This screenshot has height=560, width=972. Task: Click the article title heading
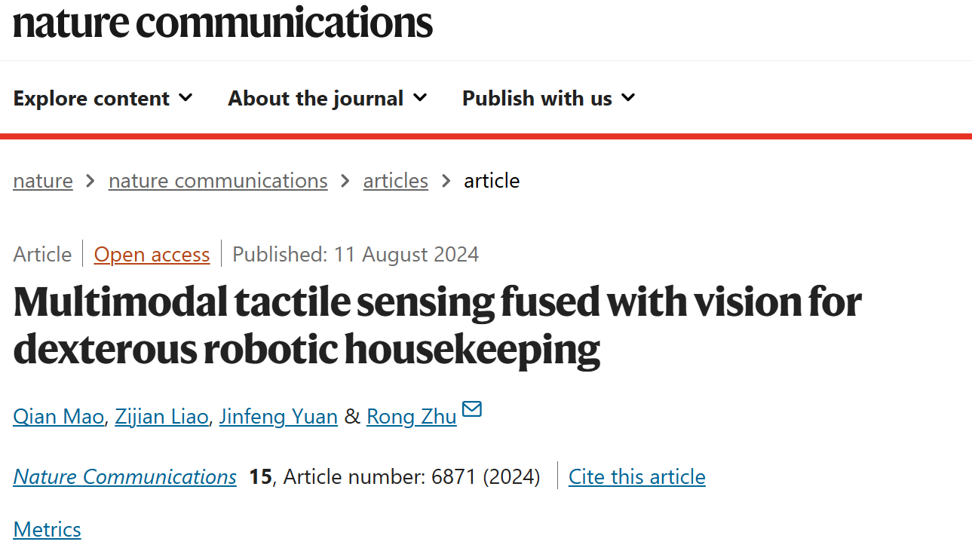tap(437, 325)
